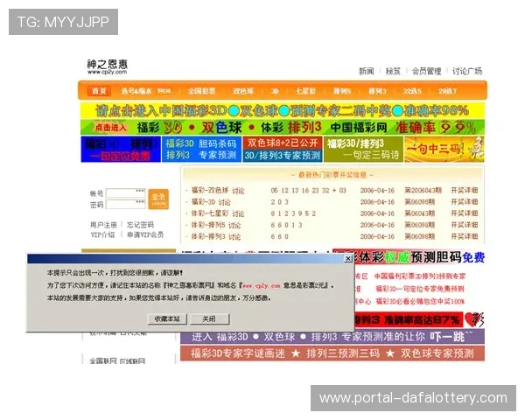Open 开奖详细 for the 体彩-排列3 row
This screenshot has height=420, width=525.
(465, 236)
